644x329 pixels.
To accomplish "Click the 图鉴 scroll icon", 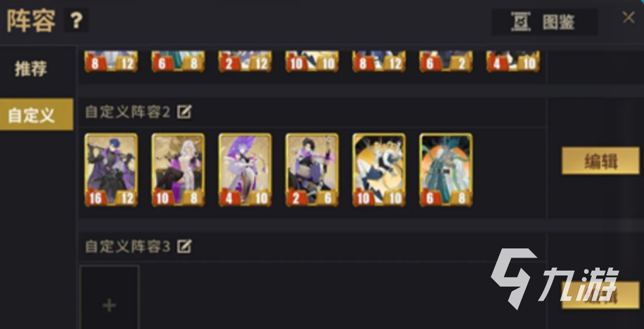I will pos(520,22).
